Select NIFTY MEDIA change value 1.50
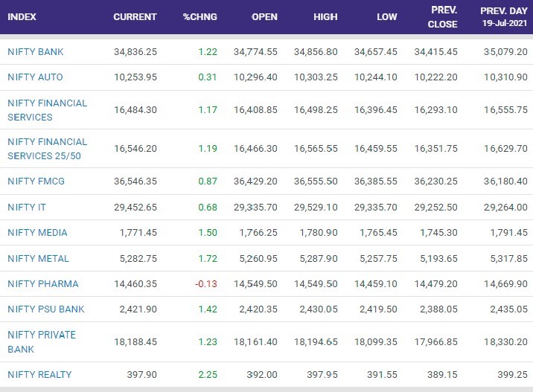 208,233
